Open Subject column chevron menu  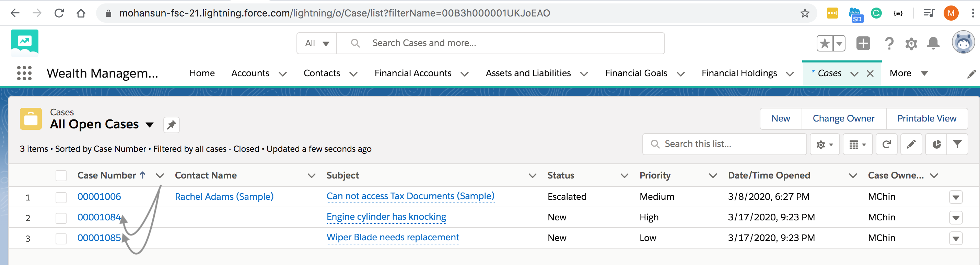coord(532,175)
